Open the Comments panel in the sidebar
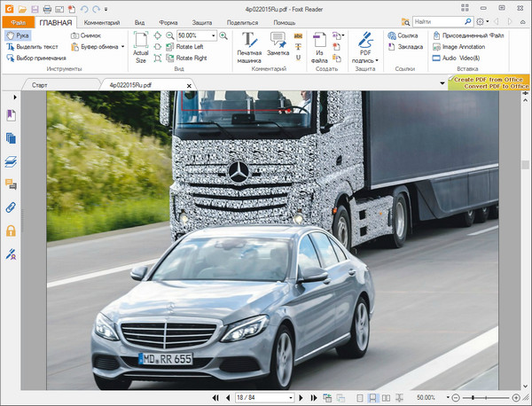Image resolution: width=532 pixels, height=406 pixels. [x=12, y=184]
